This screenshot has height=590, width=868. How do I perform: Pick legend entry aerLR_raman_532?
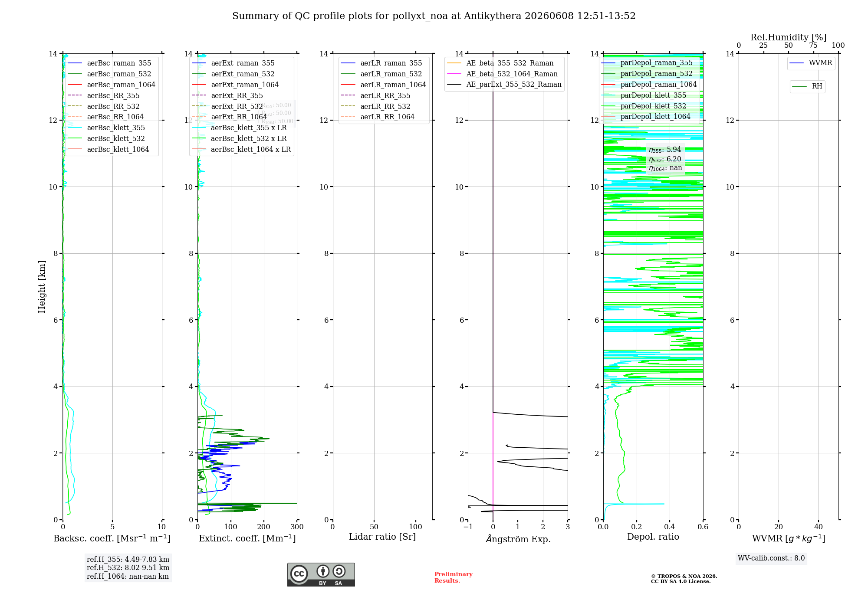tap(381, 74)
